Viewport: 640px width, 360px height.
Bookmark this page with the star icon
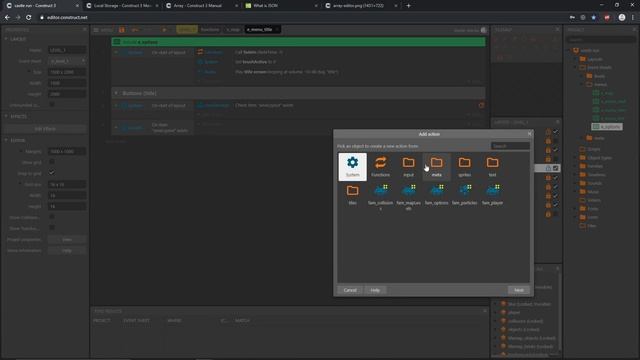pos(594,18)
